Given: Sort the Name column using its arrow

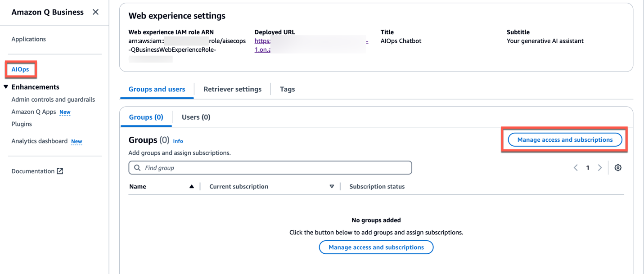Looking at the screenshot, I should tap(192, 186).
